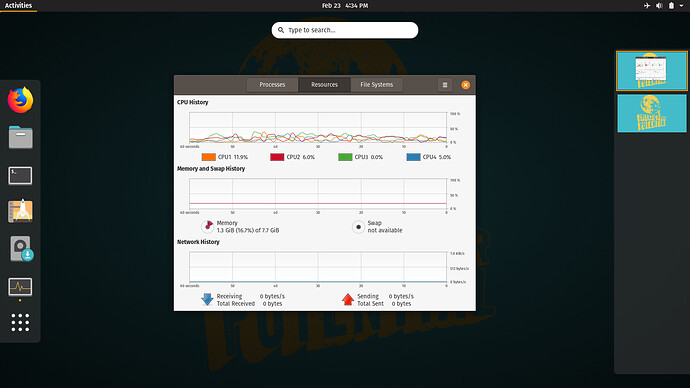Open the system menu dropdown arrow

(681, 6)
